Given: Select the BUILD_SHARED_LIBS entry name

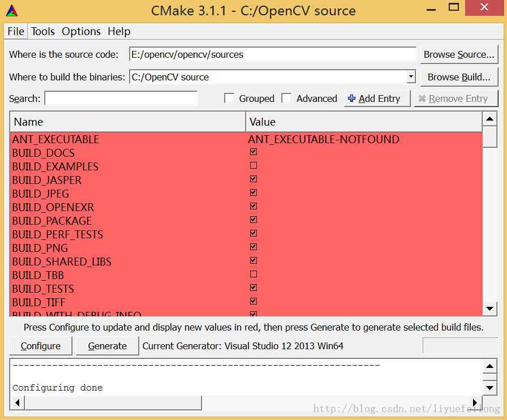Looking at the screenshot, I should coord(62,262).
